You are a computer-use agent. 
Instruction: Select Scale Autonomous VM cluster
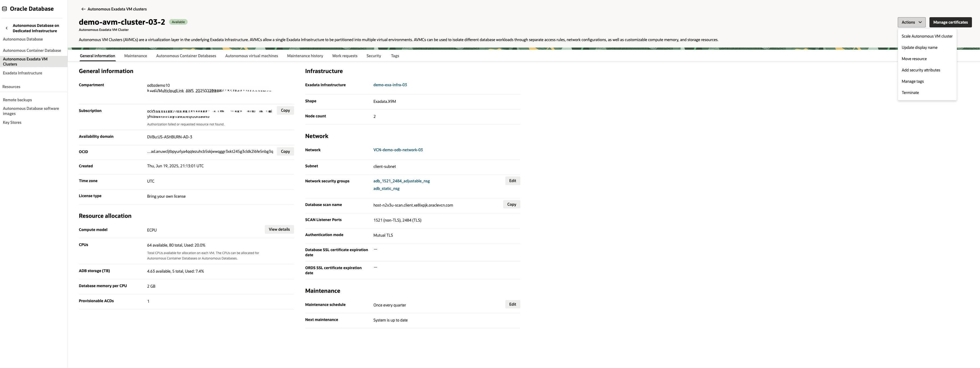pos(927,36)
